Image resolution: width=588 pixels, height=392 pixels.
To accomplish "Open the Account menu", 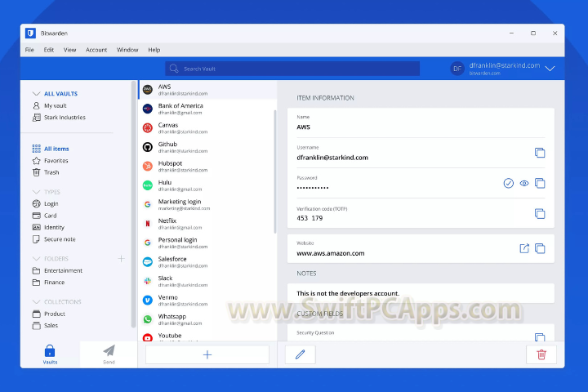I will point(96,50).
